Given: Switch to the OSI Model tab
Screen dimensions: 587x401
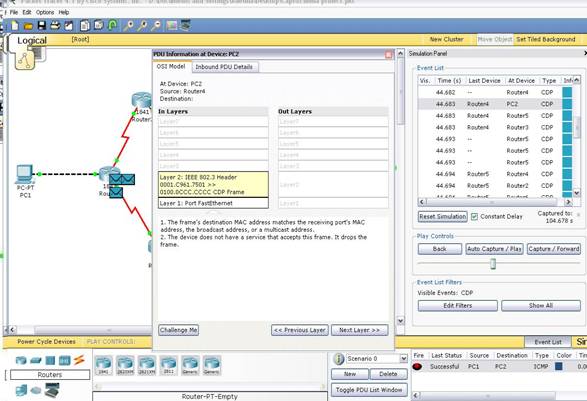Looking at the screenshot, I should (x=171, y=66).
